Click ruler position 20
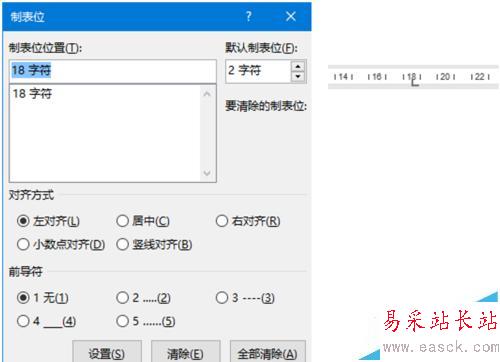Viewport: 500px width, 362px height. [x=445, y=77]
